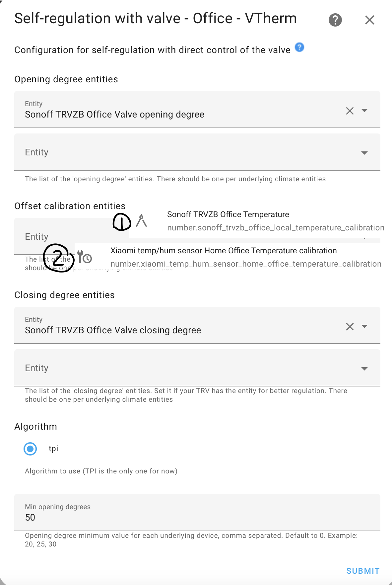The image size is (392, 585).
Task: Click the Min opening degrees input field
Action: tap(197, 517)
